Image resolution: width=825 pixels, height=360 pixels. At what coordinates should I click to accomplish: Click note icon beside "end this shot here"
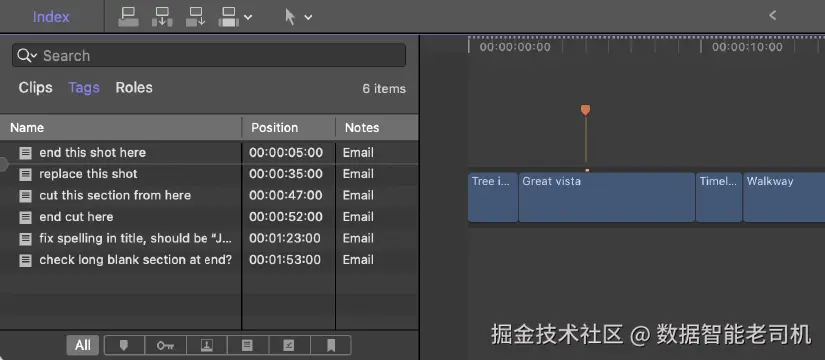(x=25, y=153)
